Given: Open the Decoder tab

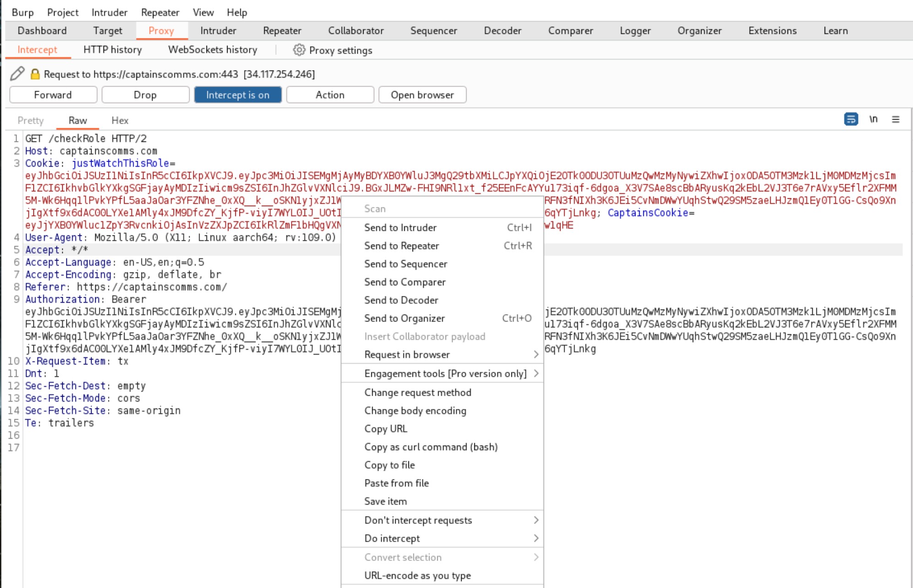Looking at the screenshot, I should [503, 31].
